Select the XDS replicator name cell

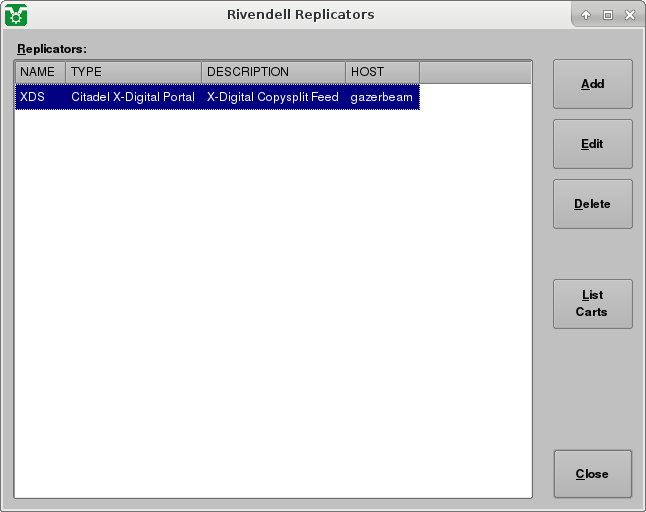(33, 97)
